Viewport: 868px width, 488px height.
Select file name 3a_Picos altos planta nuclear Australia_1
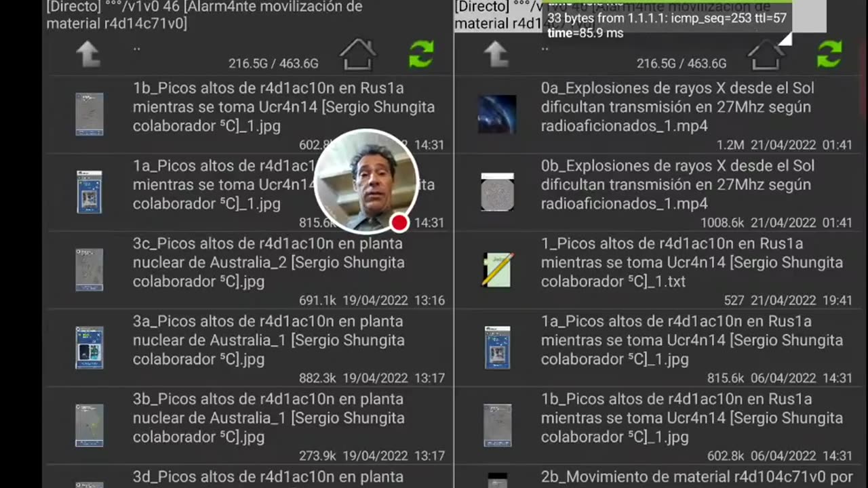tap(269, 340)
